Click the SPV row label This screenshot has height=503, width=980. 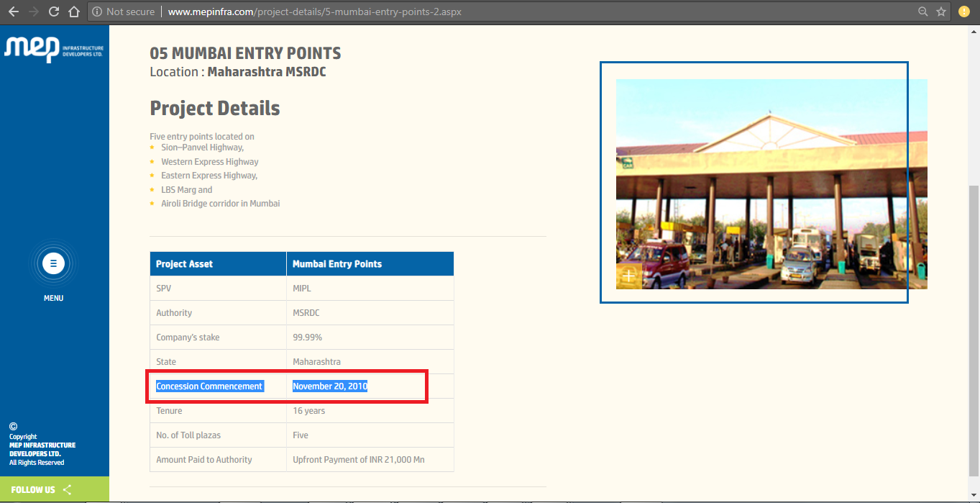pyautogui.click(x=164, y=289)
